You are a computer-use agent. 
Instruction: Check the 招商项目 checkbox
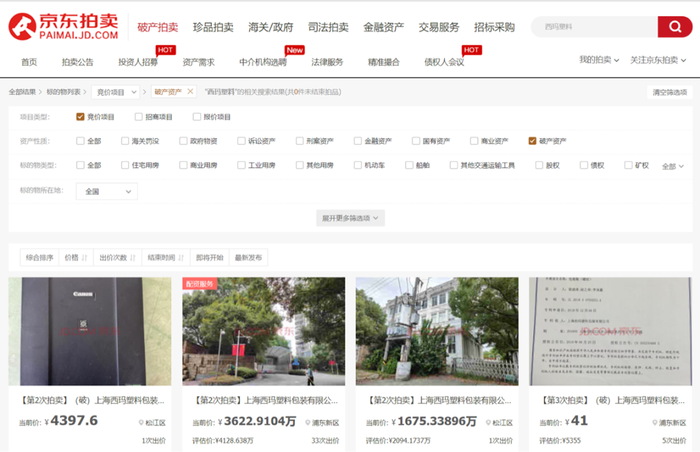[x=138, y=117]
